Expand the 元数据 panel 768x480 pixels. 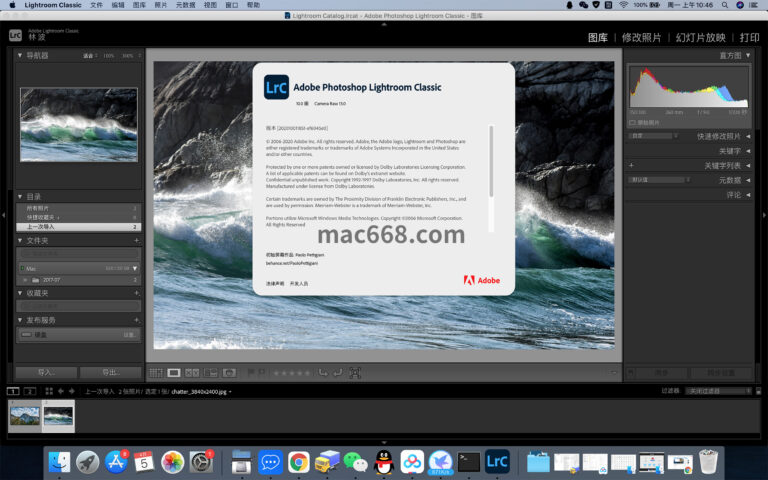(x=748, y=180)
